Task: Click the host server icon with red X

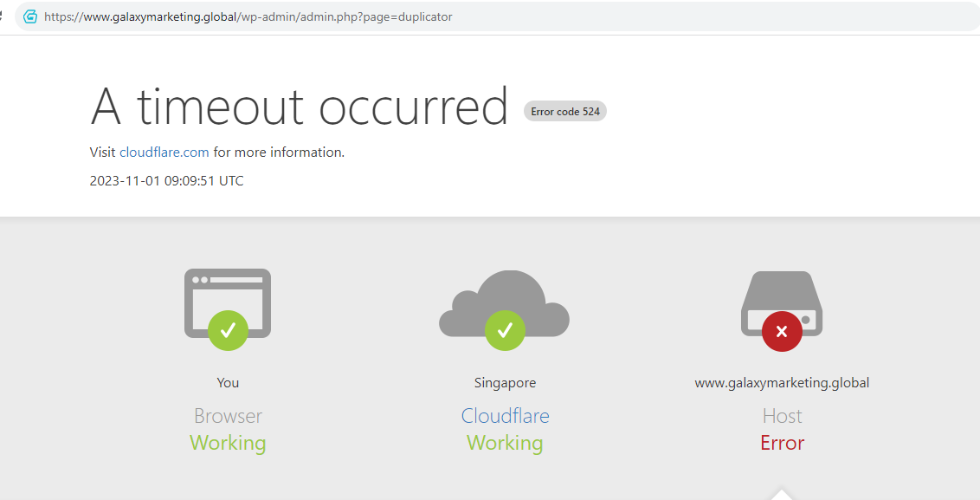Action: tap(782, 311)
